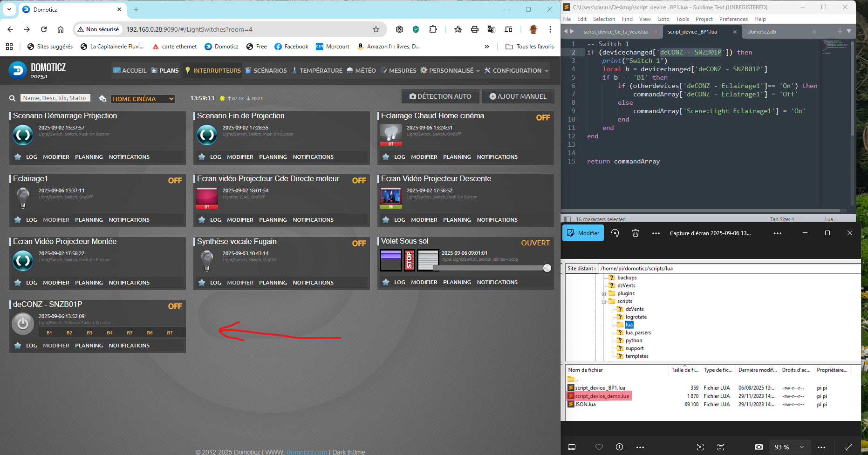868x455 pixels.
Task: Open more options beside trash in Photos
Action: (656, 233)
